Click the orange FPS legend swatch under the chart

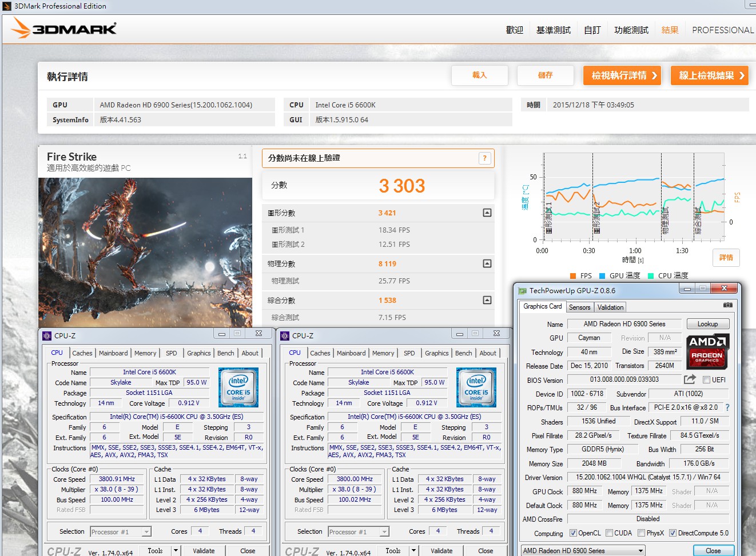pyautogui.click(x=573, y=276)
